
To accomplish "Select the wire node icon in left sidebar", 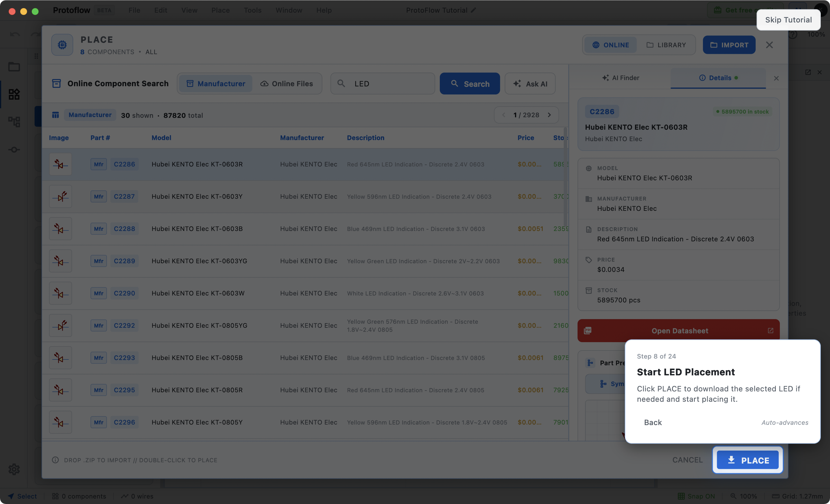I will [x=14, y=149].
